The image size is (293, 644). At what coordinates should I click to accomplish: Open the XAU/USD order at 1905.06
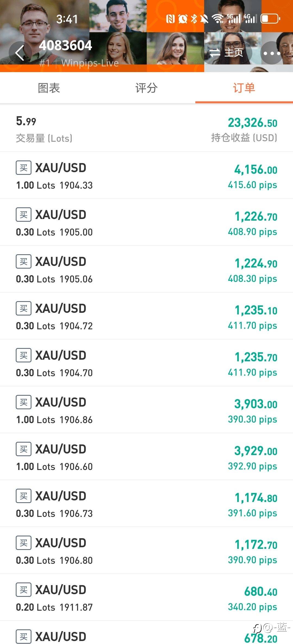coord(146,269)
